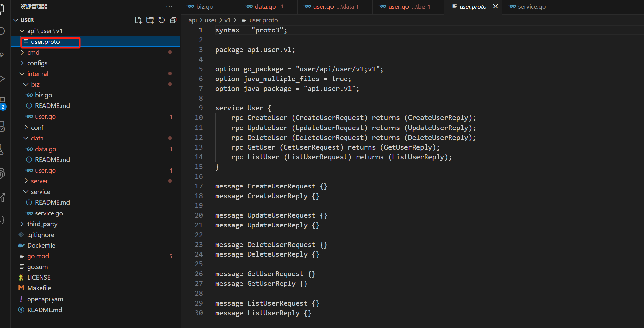Collapse all folders in explorer
The width and height of the screenshot is (644, 328).
[173, 20]
